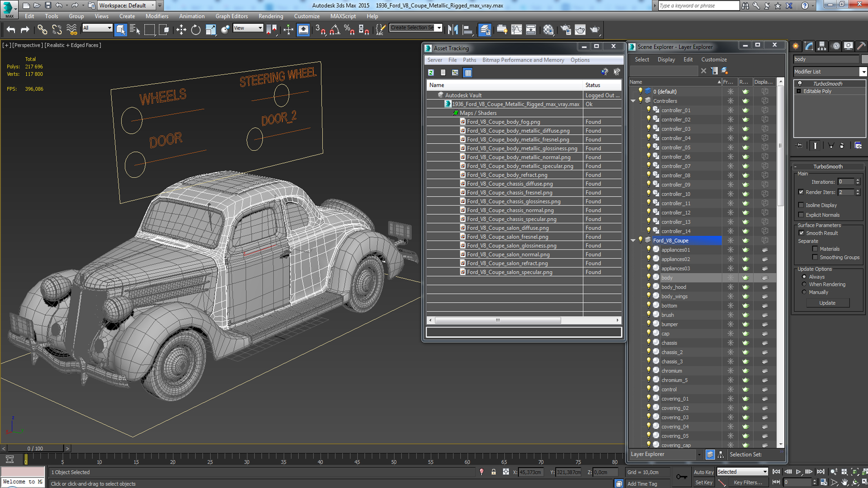Screen dimensions: 868x488
Task: Activate the Select Object tool
Action: 120,30
